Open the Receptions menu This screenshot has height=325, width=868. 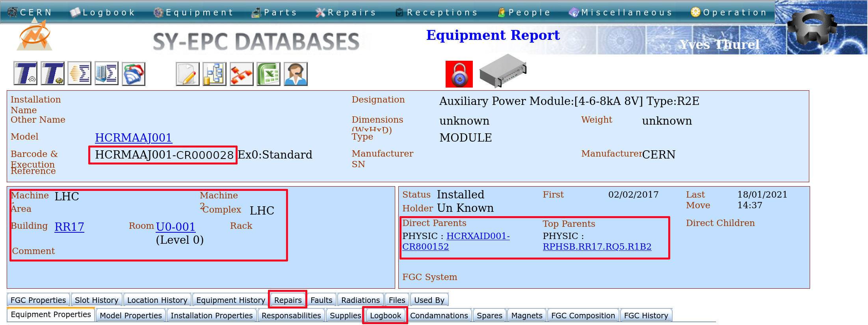click(437, 12)
